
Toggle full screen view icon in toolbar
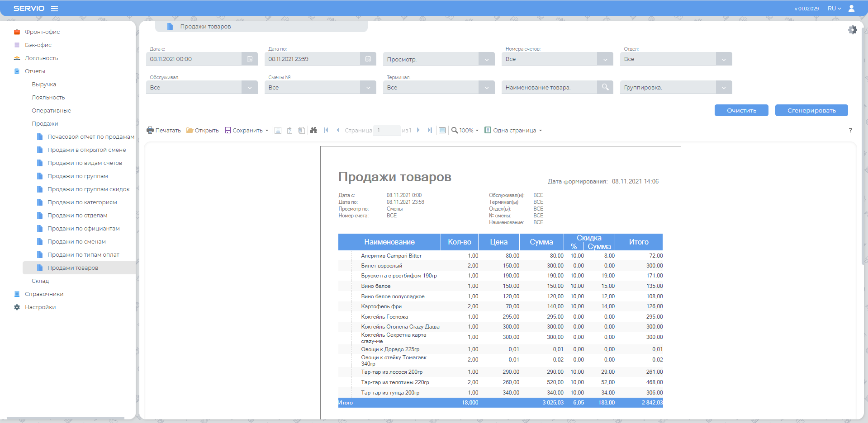pos(442,130)
